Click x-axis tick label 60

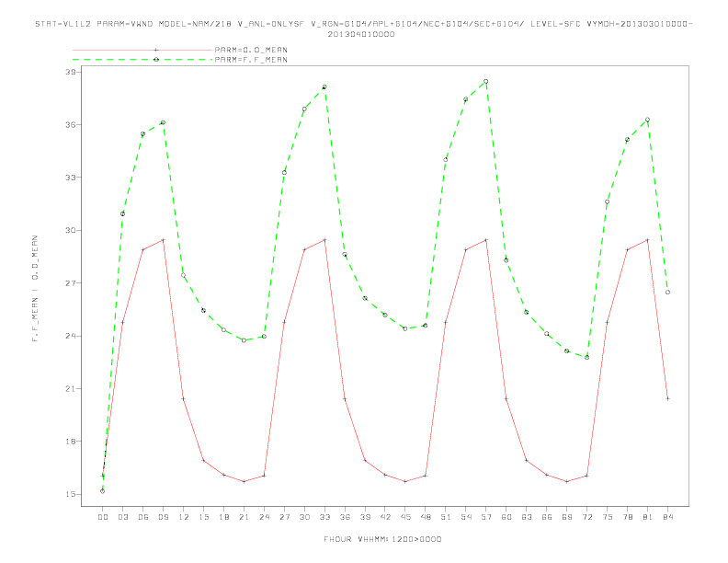(x=506, y=517)
